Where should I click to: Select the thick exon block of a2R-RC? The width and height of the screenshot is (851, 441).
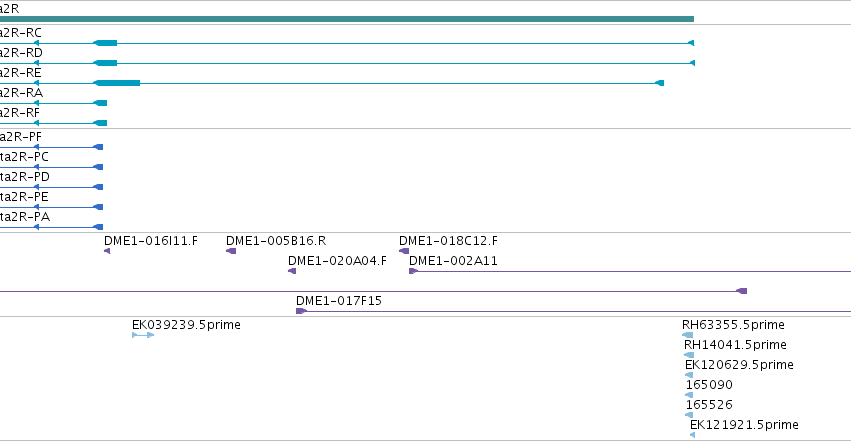coord(105,43)
